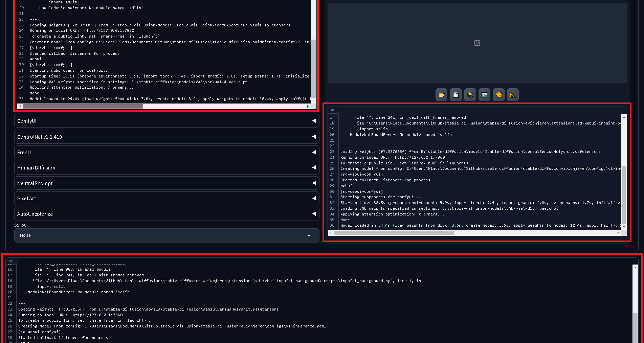Viewport: 644px width, 343px height.
Task: Send the result to the extras tab
Action: 513,95
